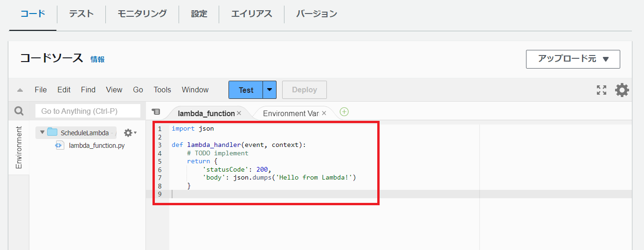Open the 情報 info link
The image size is (644, 250).
tap(97, 59)
